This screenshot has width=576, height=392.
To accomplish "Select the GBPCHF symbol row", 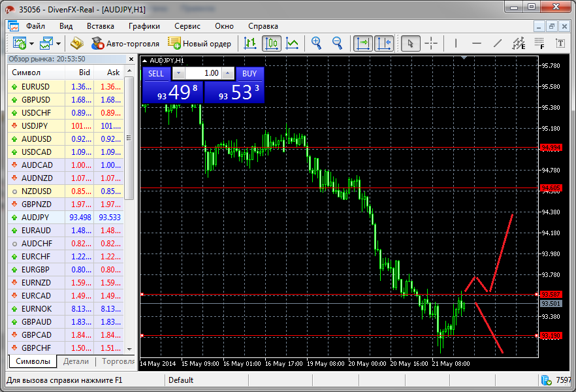I will click(x=66, y=348).
